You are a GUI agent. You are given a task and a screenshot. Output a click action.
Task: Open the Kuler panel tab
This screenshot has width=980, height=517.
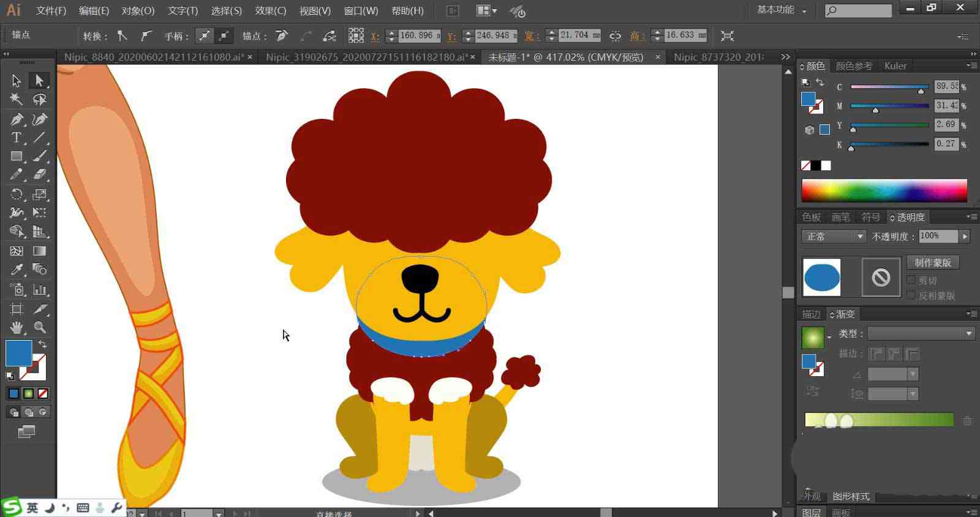895,66
